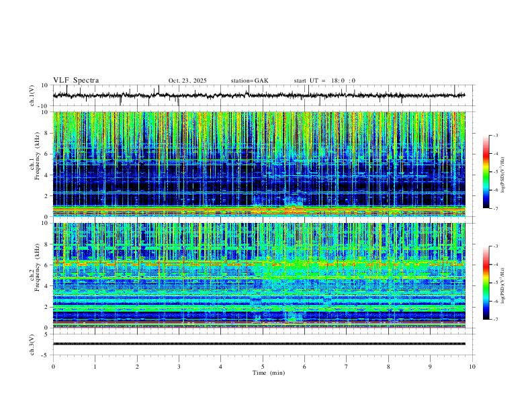Select the date text "Oct. 23, 2025"

[187, 81]
